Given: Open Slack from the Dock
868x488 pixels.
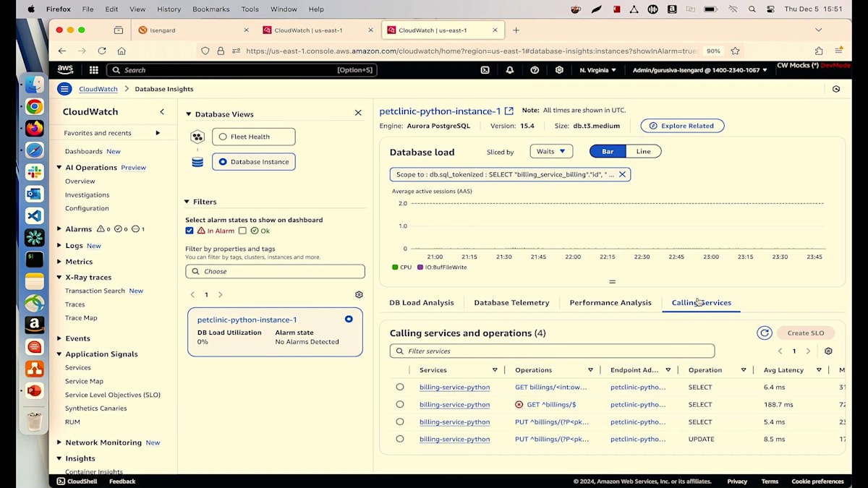Looking at the screenshot, I should (x=34, y=172).
